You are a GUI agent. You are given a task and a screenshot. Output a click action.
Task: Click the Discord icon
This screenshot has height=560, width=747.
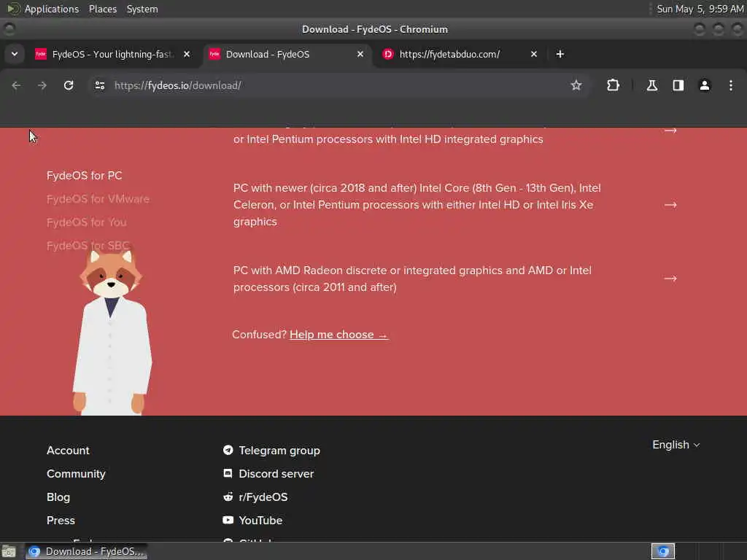[228, 473]
